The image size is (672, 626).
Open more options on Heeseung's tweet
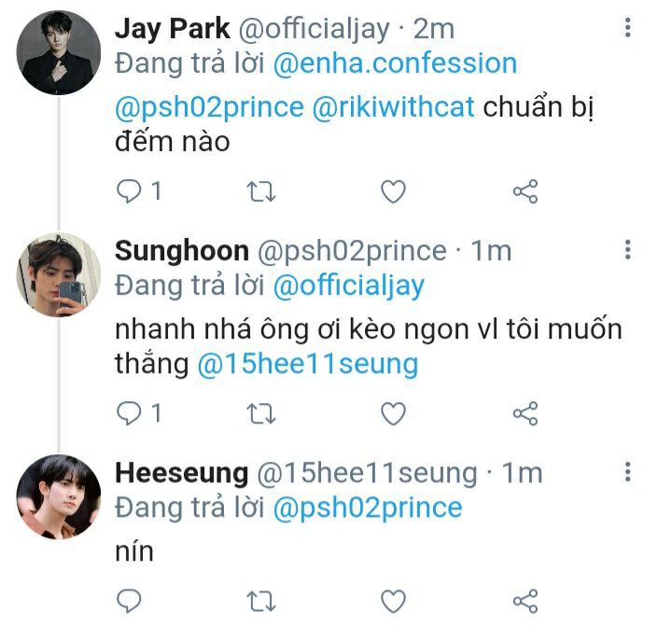click(x=628, y=471)
